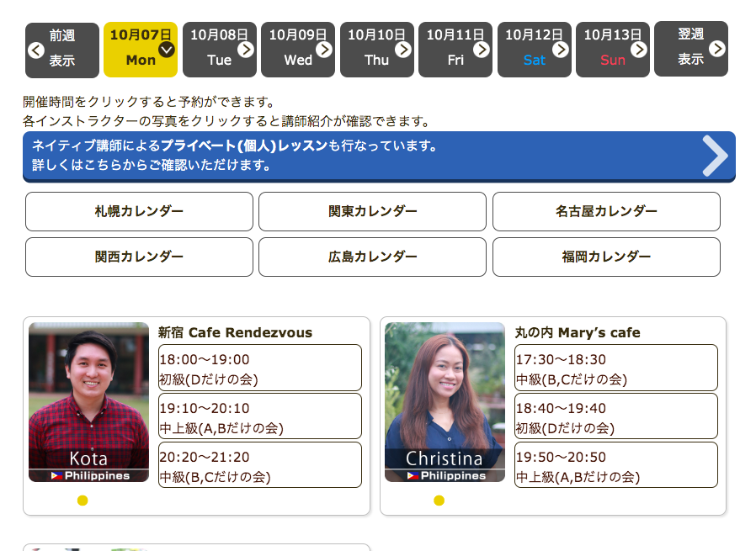Click the previous week left arrow icon
The height and width of the screenshot is (551, 756).
click(x=36, y=50)
